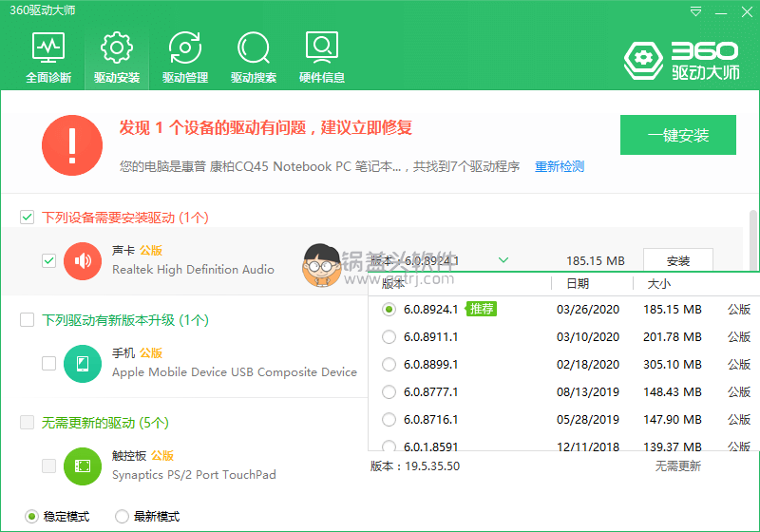Click the 重新检测 link
This screenshot has width=760, height=532.
[x=560, y=166]
